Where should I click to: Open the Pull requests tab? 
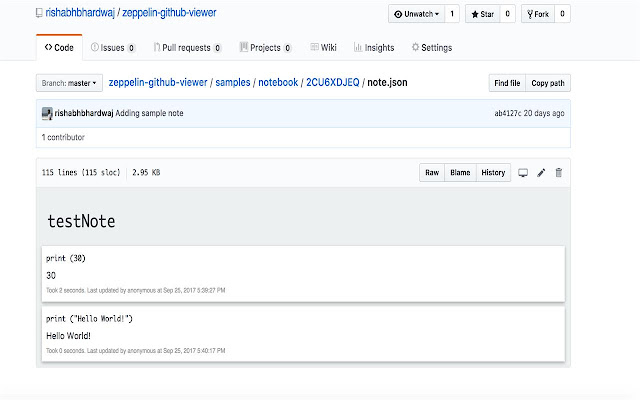pyautogui.click(x=187, y=48)
